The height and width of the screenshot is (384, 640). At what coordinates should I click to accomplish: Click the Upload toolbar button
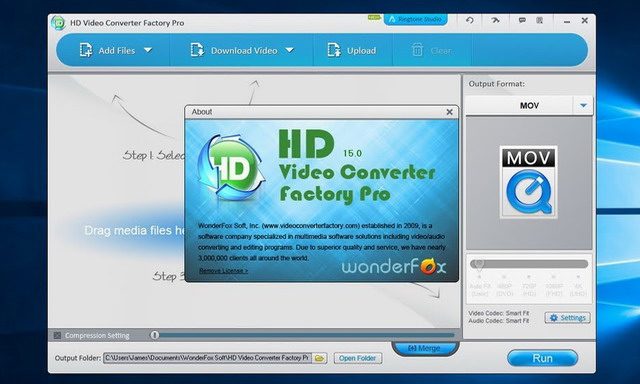click(351, 50)
